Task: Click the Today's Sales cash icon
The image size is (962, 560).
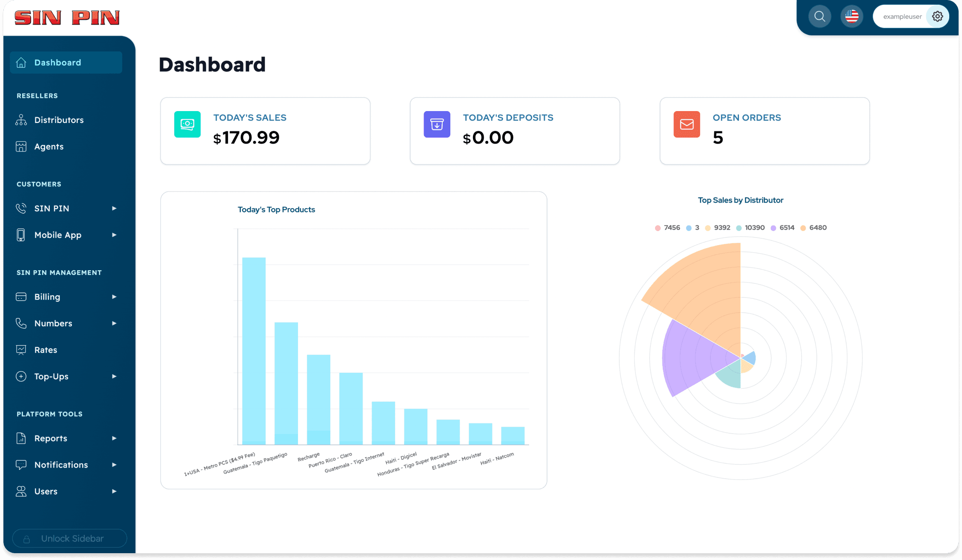Action: point(187,124)
